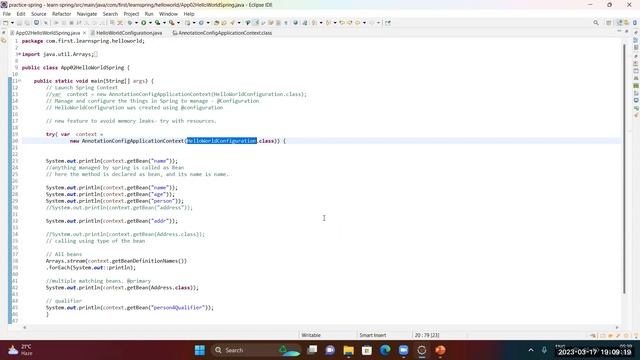Click the Smart Insert status entry
The width and height of the screenshot is (640, 360).
373,335
